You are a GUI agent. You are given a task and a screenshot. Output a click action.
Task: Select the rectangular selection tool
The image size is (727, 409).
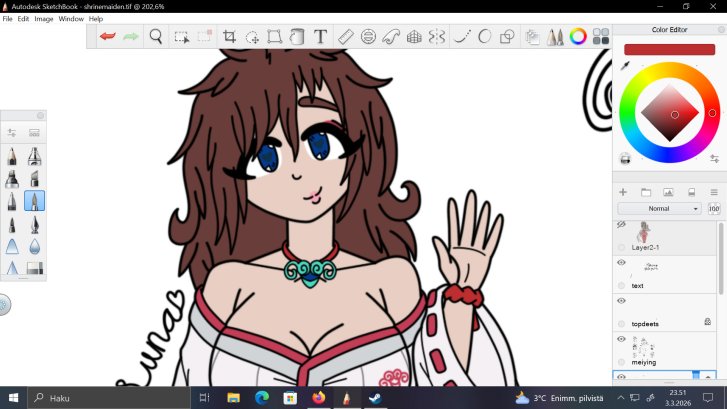pyautogui.click(x=181, y=37)
